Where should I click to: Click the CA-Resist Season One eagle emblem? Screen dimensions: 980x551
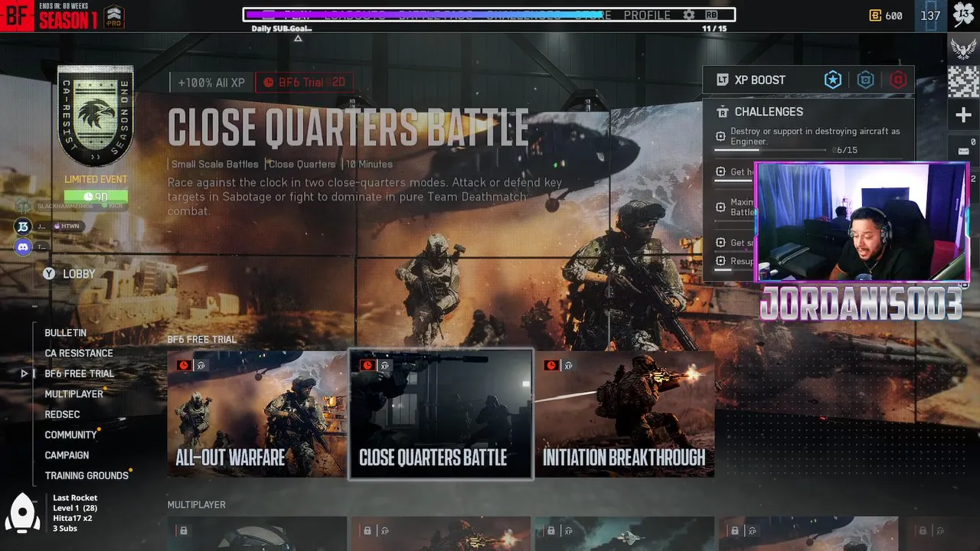click(96, 116)
